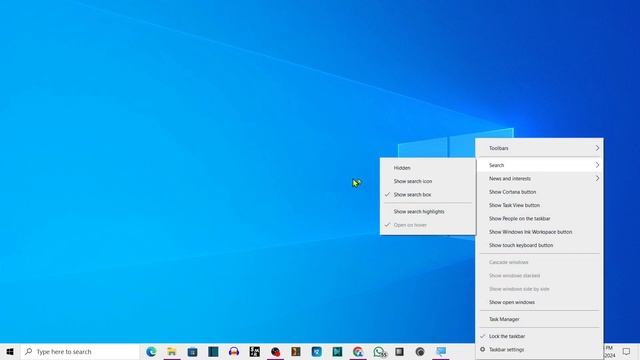The image size is (640, 360).
Task: Open the light blue chat monitor taskbar icon
Action: click(x=441, y=351)
